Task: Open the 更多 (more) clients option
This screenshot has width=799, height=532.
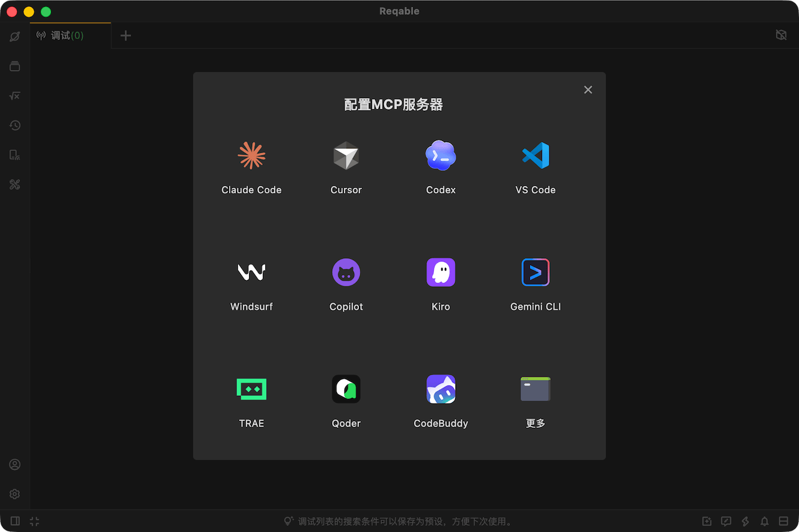Action: pos(536,401)
